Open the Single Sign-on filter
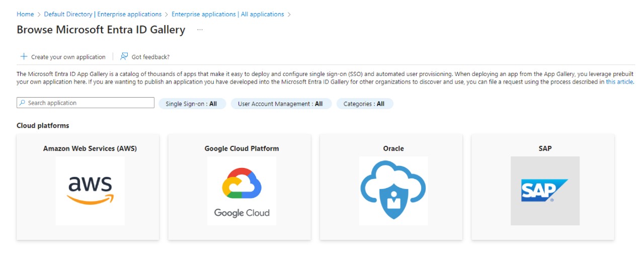Screen dimensions: 644x258 pyautogui.click(x=192, y=104)
